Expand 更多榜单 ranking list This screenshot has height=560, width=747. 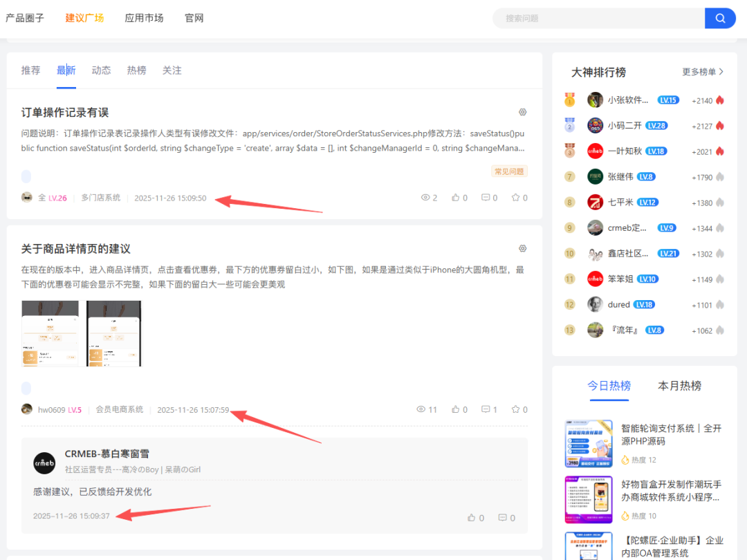[703, 72]
